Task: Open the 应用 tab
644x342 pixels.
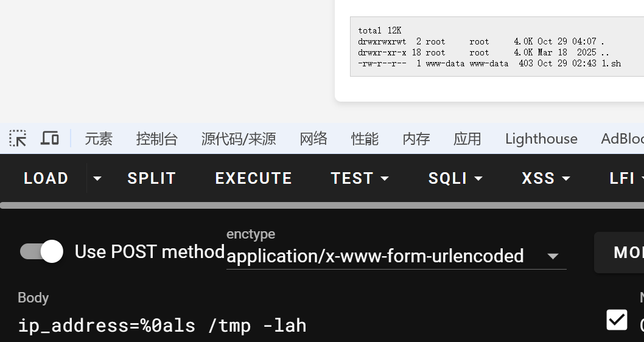Action: tap(467, 139)
